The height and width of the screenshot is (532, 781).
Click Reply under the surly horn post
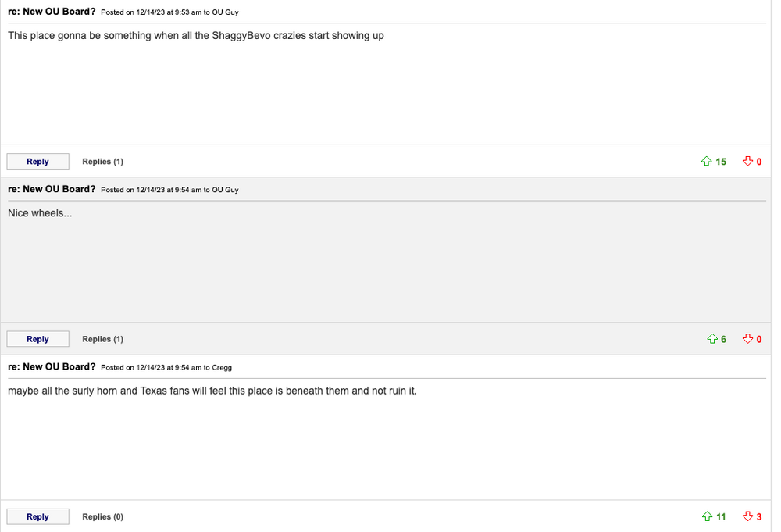tap(37, 516)
